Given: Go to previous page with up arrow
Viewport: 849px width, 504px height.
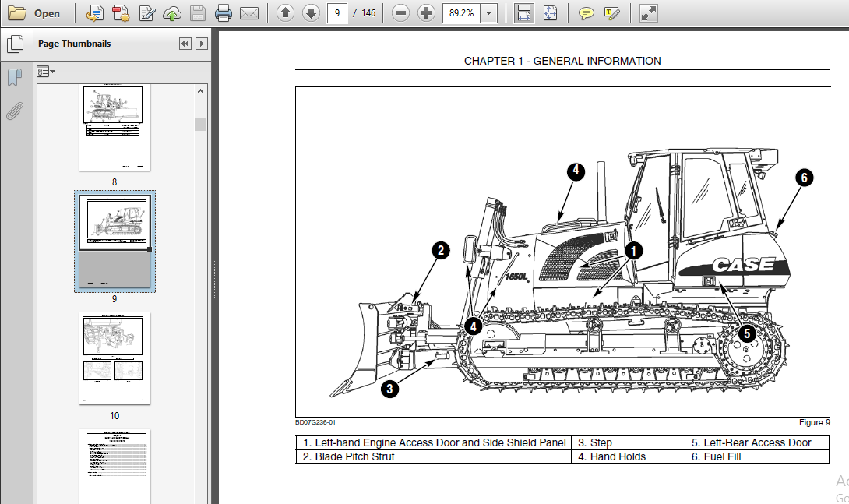Looking at the screenshot, I should (x=285, y=13).
